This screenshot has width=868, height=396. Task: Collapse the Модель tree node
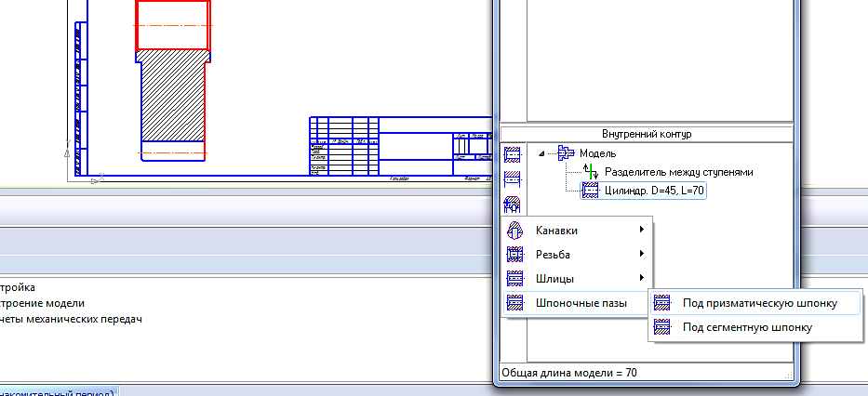click(541, 153)
